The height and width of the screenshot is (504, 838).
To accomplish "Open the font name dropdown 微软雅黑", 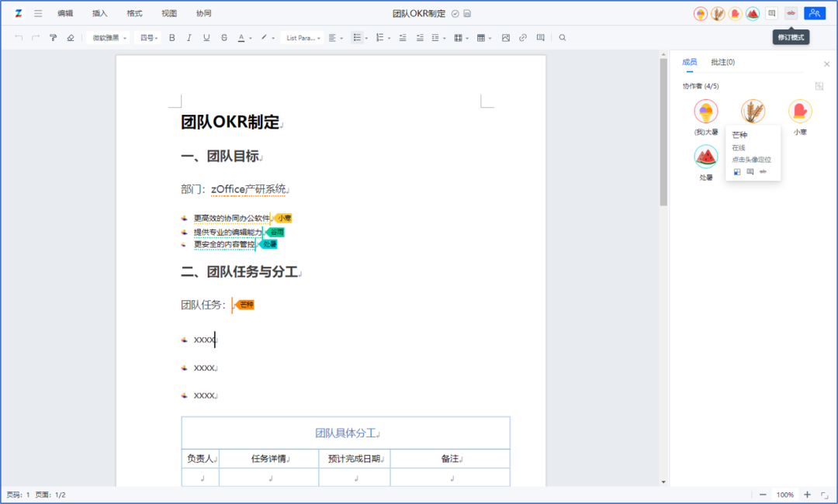I will point(109,37).
